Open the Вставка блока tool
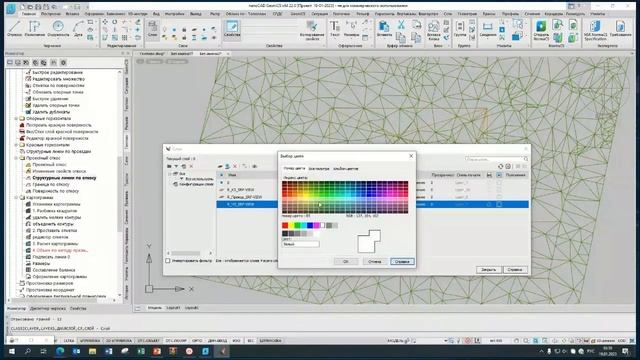This screenshot has height=360, width=640. (x=433, y=30)
